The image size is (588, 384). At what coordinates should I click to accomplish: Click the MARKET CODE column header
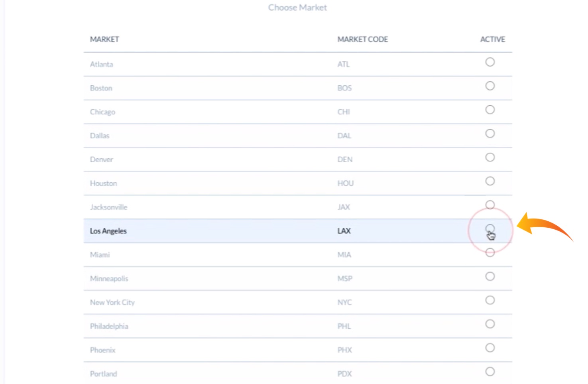tap(362, 39)
